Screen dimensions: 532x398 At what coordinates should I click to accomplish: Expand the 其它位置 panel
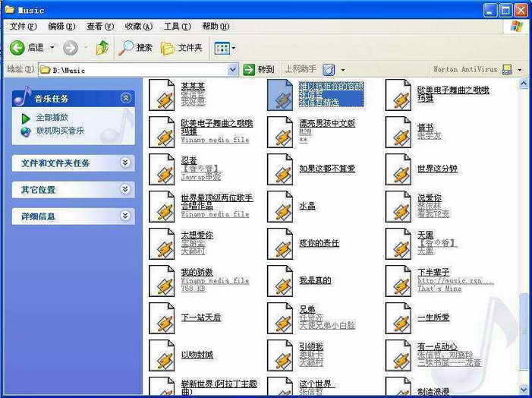[126, 189]
